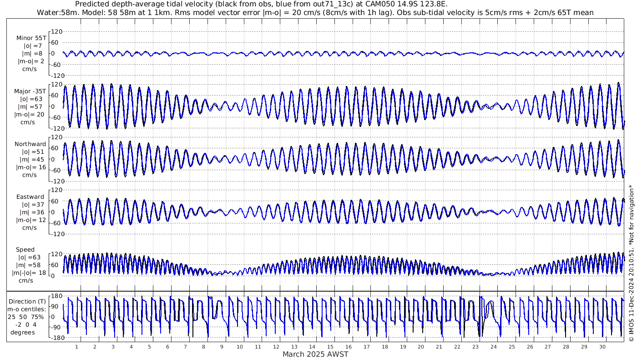
Task: Click the "Speed" panel label
Action: [24, 249]
